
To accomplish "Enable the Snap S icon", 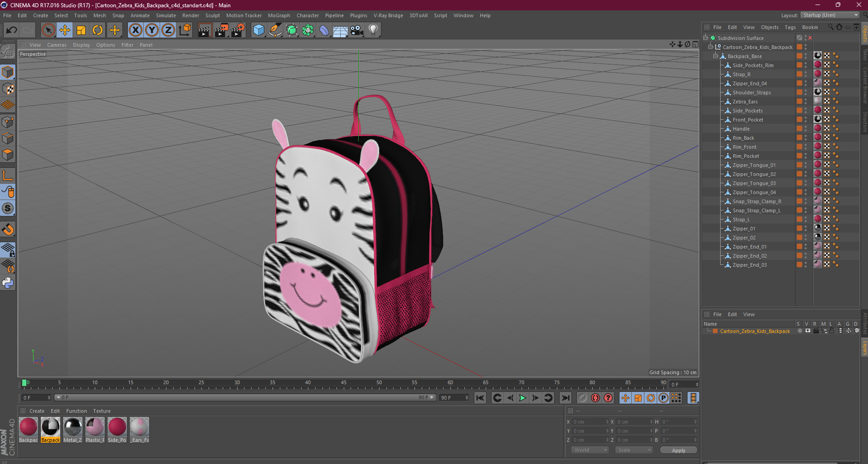I will pos(8,209).
